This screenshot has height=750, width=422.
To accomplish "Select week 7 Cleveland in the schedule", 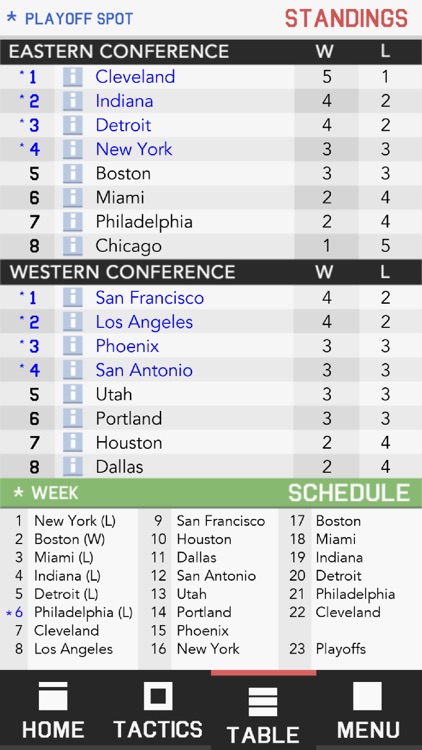I will [67, 630].
